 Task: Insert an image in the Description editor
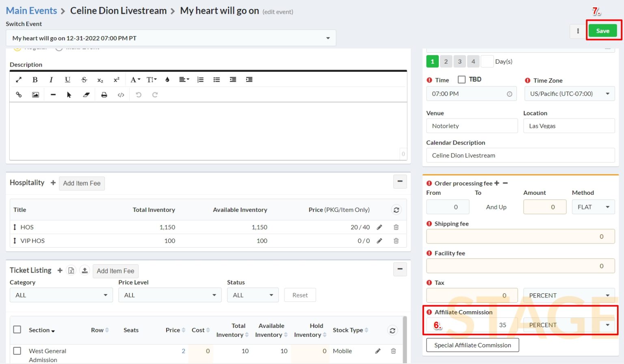point(36,95)
